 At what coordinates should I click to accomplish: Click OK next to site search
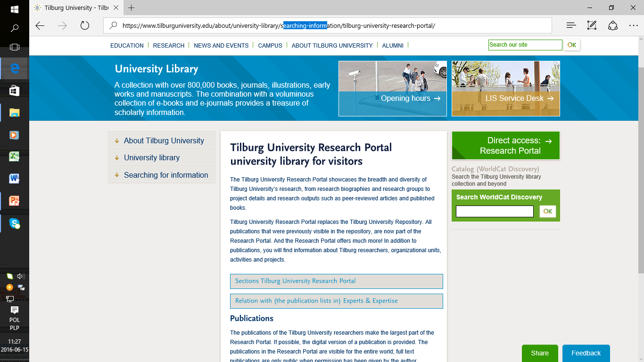click(572, 45)
